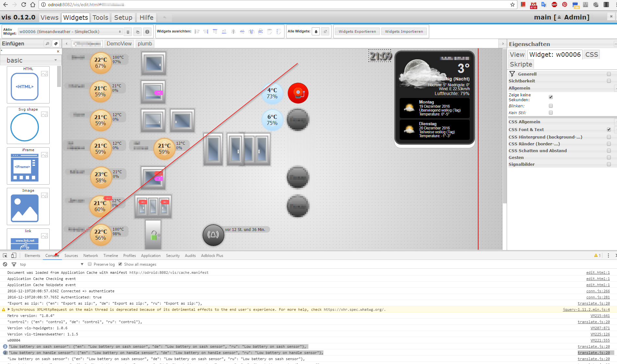Click the tag icon in Einfügen panel
This screenshot has height=364, width=617.
tap(56, 43)
